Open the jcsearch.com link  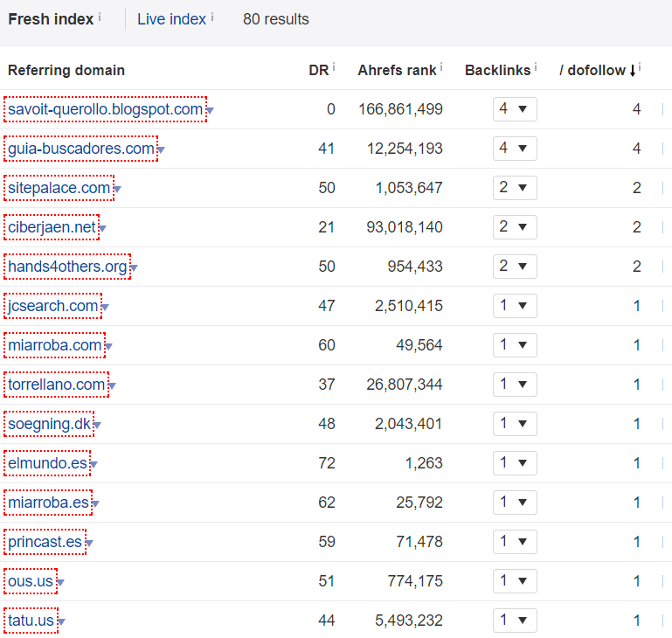pyautogui.click(x=53, y=306)
